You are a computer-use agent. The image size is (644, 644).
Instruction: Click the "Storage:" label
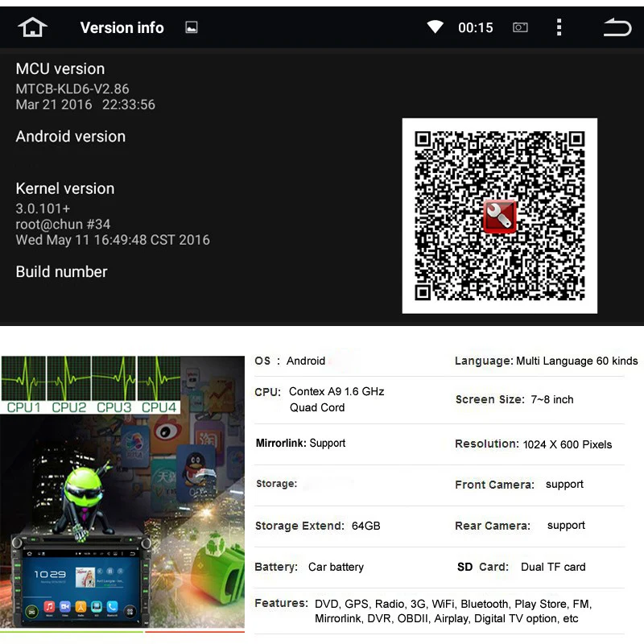pyautogui.click(x=276, y=484)
